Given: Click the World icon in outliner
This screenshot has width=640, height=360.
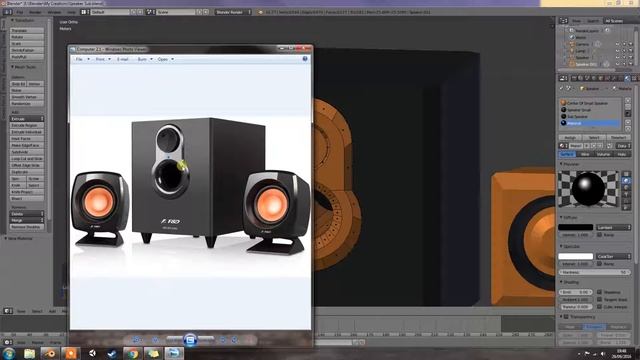Looking at the screenshot, I should 572,37.
